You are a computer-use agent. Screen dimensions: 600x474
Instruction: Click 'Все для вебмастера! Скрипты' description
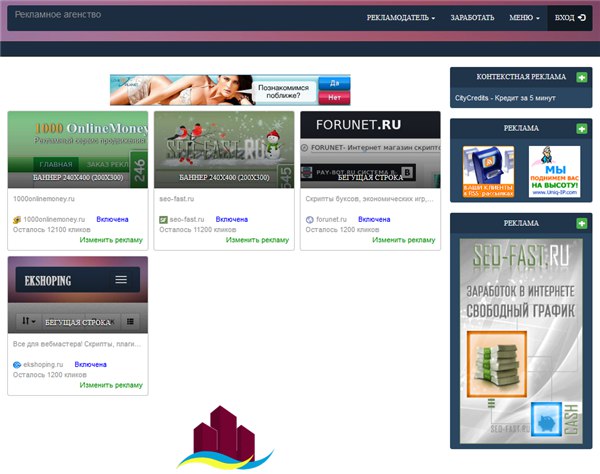(x=77, y=344)
